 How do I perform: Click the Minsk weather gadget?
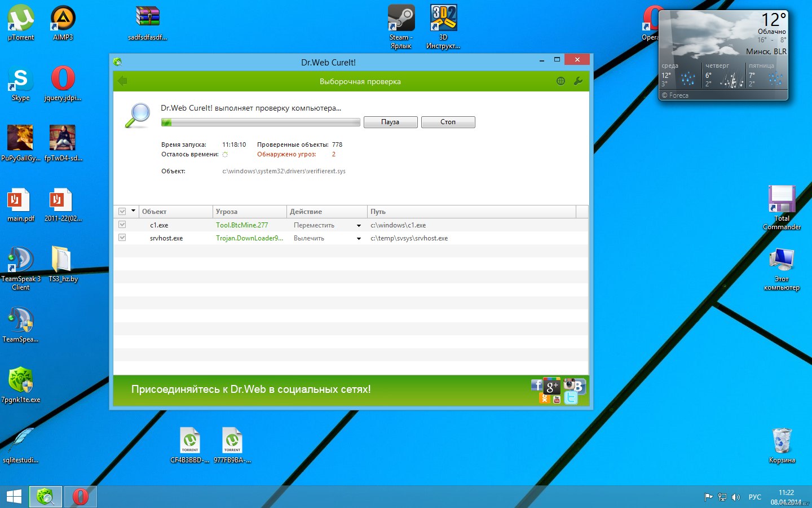(723, 55)
